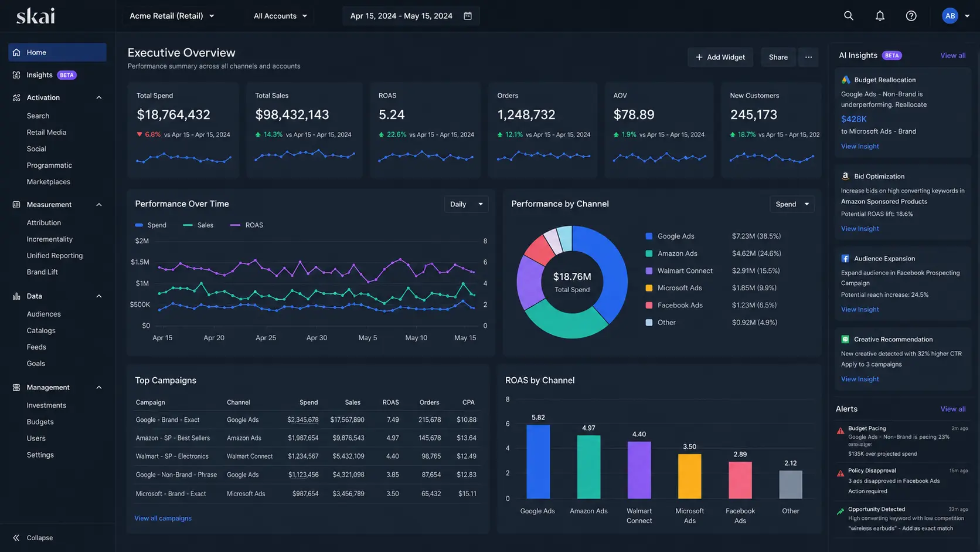Click the $1,987,654 spend value
The height and width of the screenshot is (552, 980).
point(303,438)
